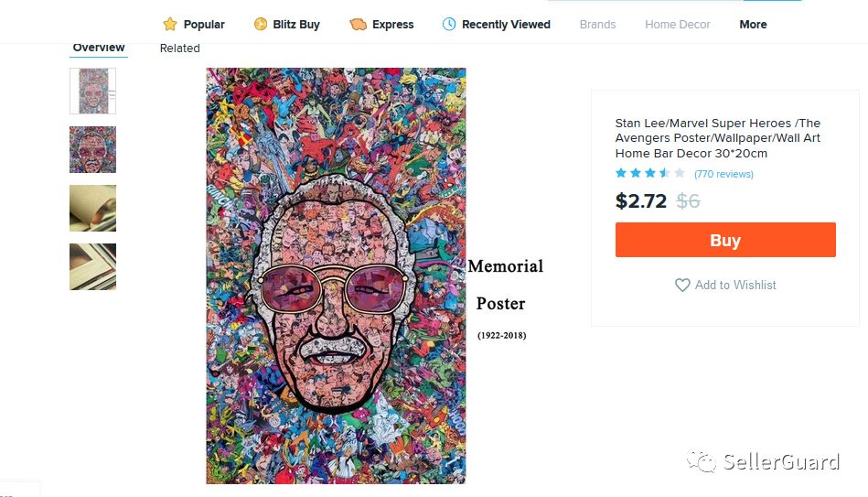Open the 770 reviews link
The image size is (868, 497).
click(x=723, y=174)
